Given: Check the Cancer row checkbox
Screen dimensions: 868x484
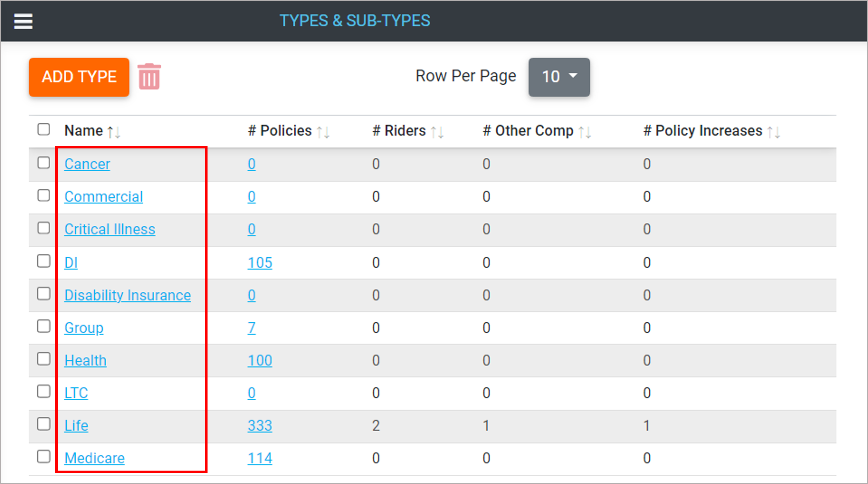Looking at the screenshot, I should click(43, 163).
